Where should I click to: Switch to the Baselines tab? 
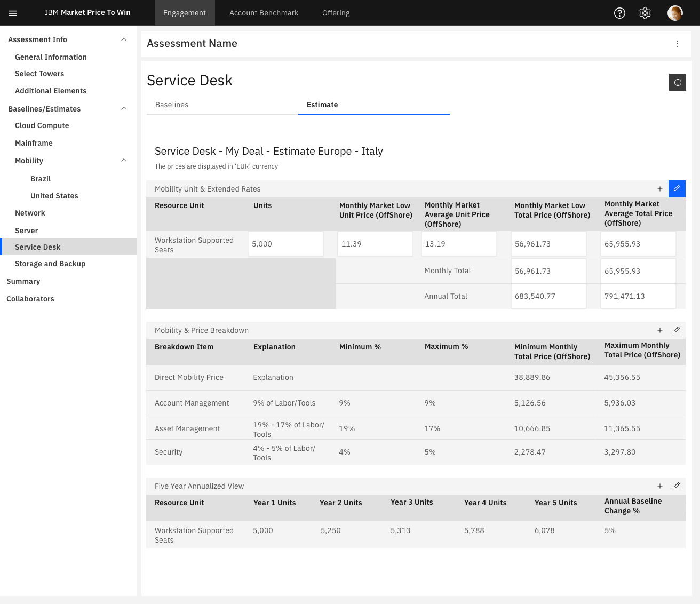pos(172,105)
